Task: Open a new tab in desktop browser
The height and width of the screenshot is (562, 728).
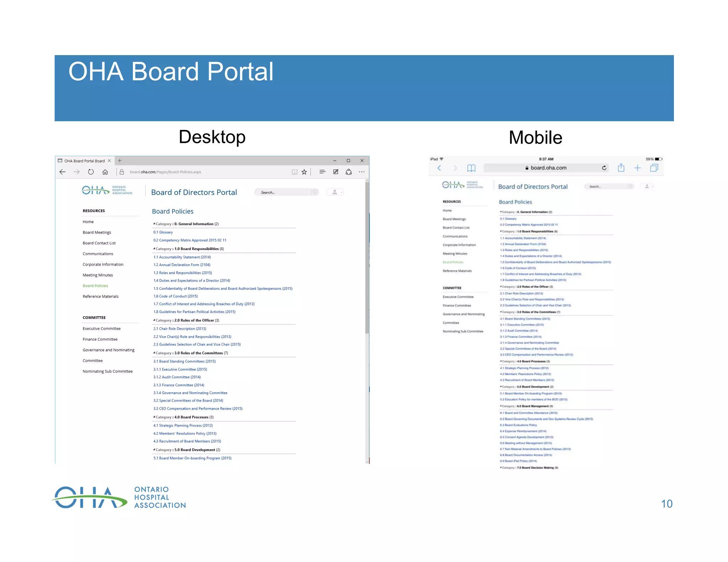Action: pos(120,161)
